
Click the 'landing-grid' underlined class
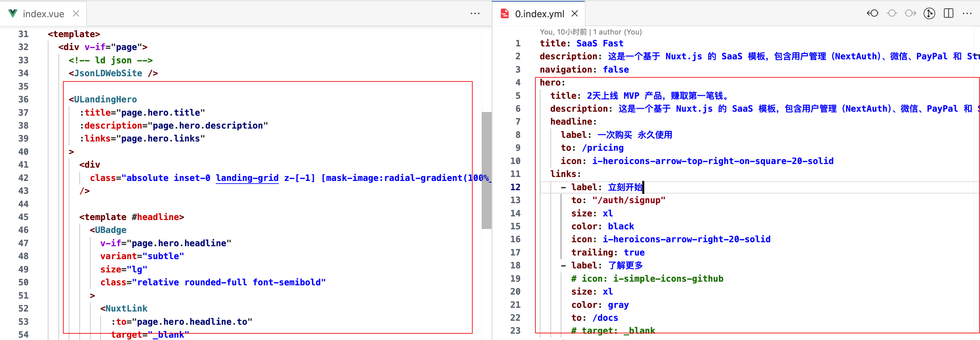point(247,178)
